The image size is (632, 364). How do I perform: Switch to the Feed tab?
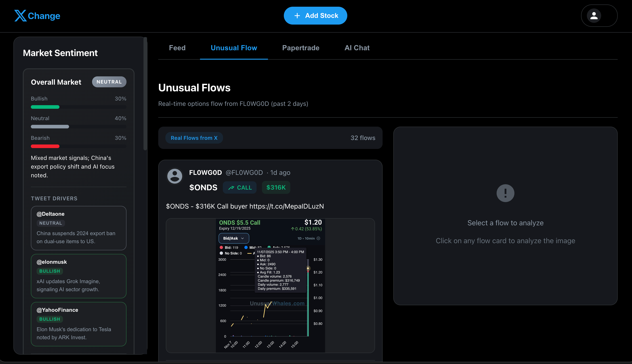(177, 48)
